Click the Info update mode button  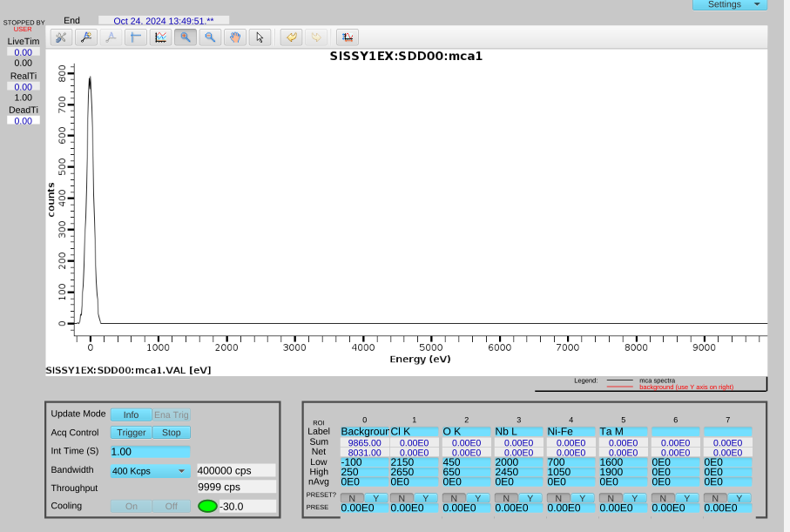[x=131, y=414]
